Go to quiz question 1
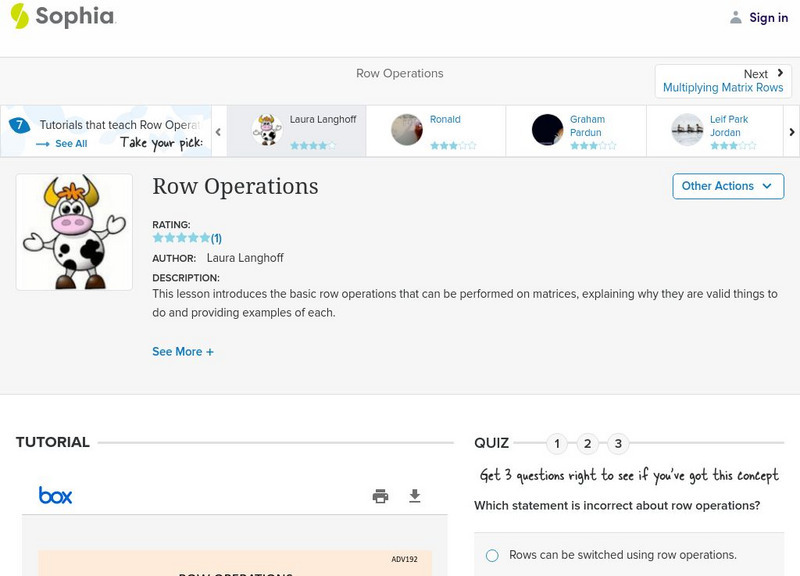 pyautogui.click(x=557, y=444)
